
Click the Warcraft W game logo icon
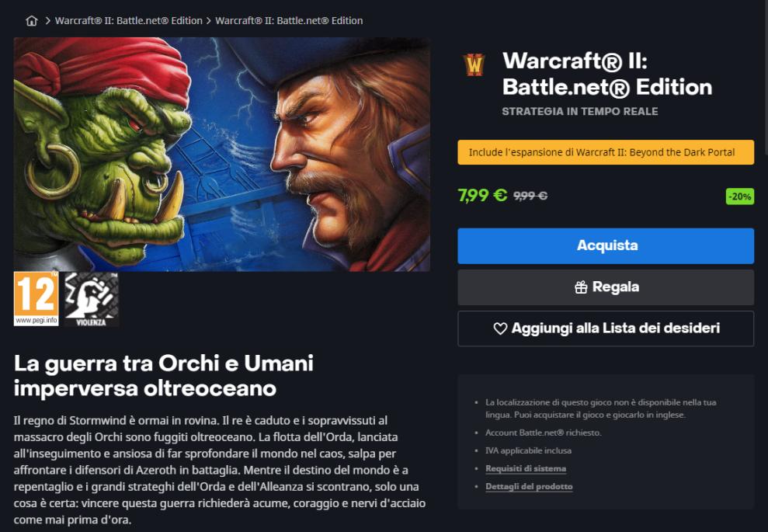474,65
